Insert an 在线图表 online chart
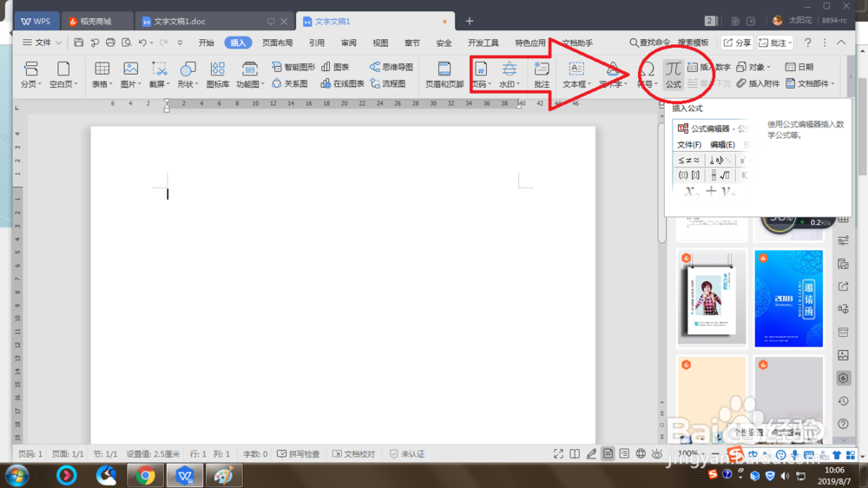Viewport: 868px width, 488px height. pyautogui.click(x=343, y=83)
